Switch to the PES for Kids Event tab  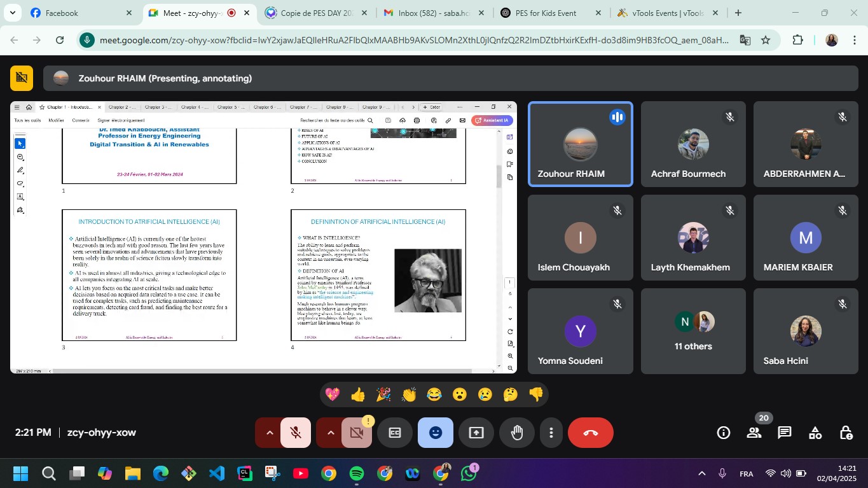click(546, 13)
